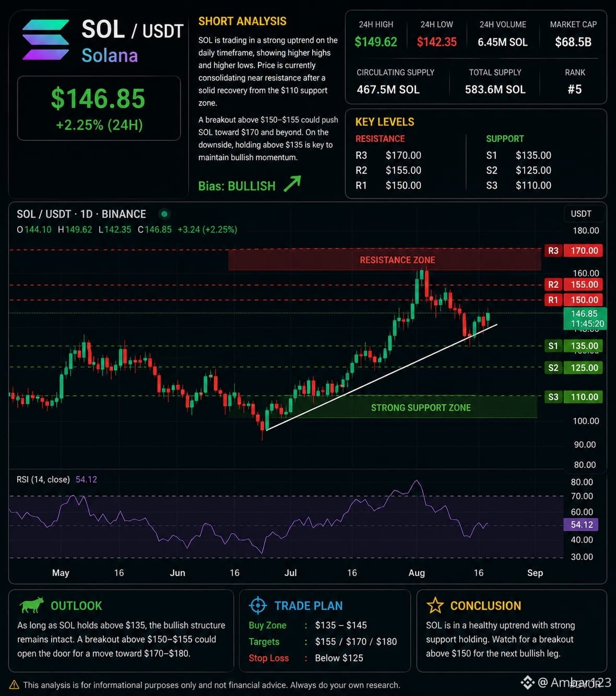Screen dimensions: 616x696
Task: Click the R3 $170.00 row in Key Levels
Action: [388, 155]
